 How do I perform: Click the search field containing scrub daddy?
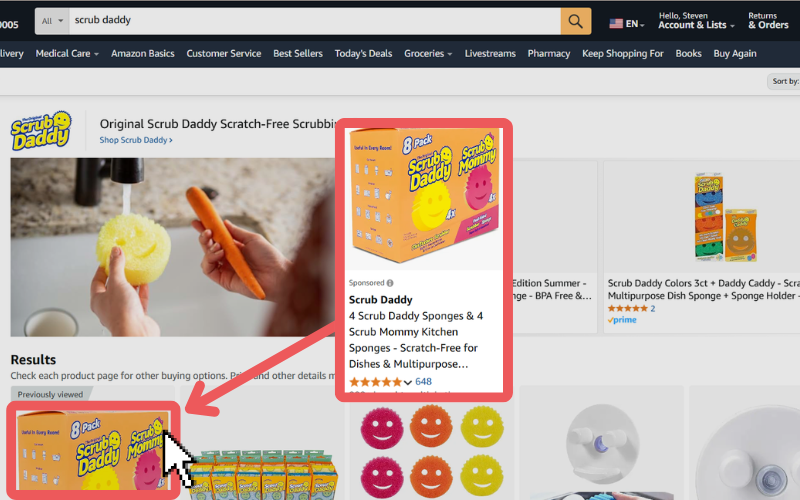(x=315, y=21)
